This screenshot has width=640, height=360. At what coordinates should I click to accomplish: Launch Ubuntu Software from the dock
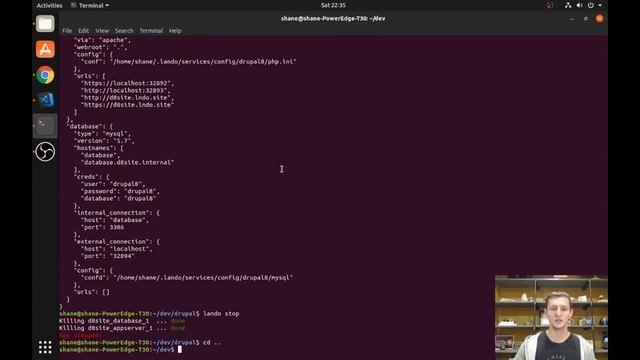pyautogui.click(x=45, y=49)
